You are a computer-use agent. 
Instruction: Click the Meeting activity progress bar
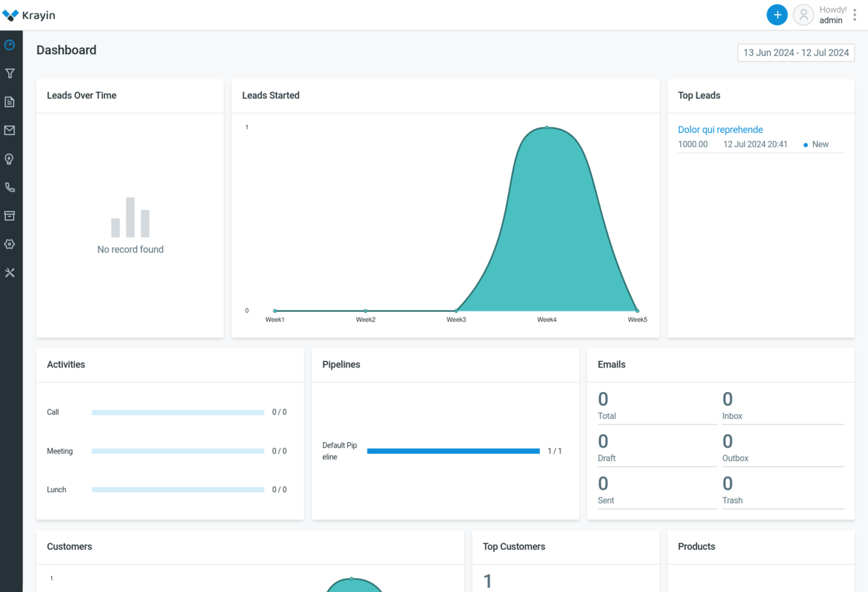point(178,451)
